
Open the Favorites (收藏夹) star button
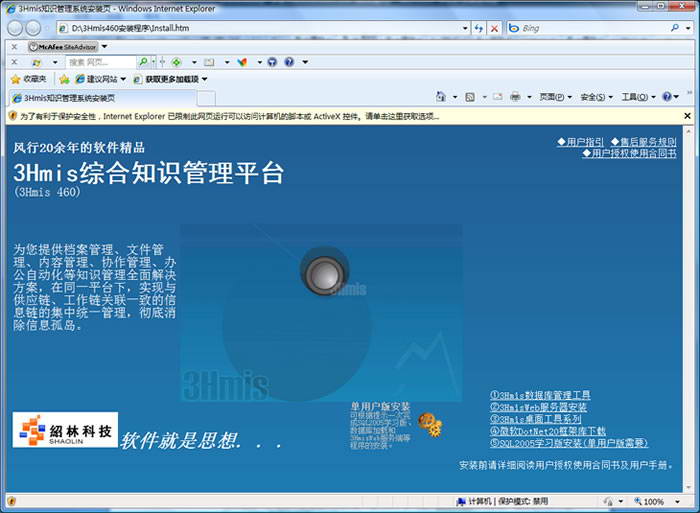coord(29,79)
